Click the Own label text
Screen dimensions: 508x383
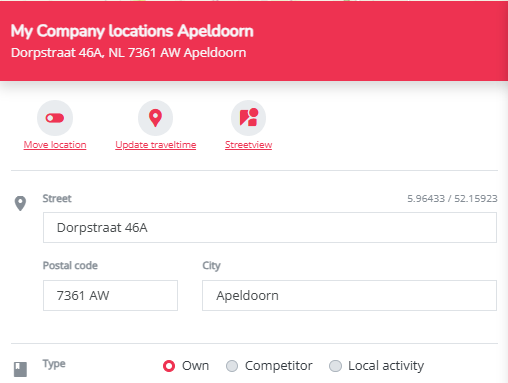(195, 366)
